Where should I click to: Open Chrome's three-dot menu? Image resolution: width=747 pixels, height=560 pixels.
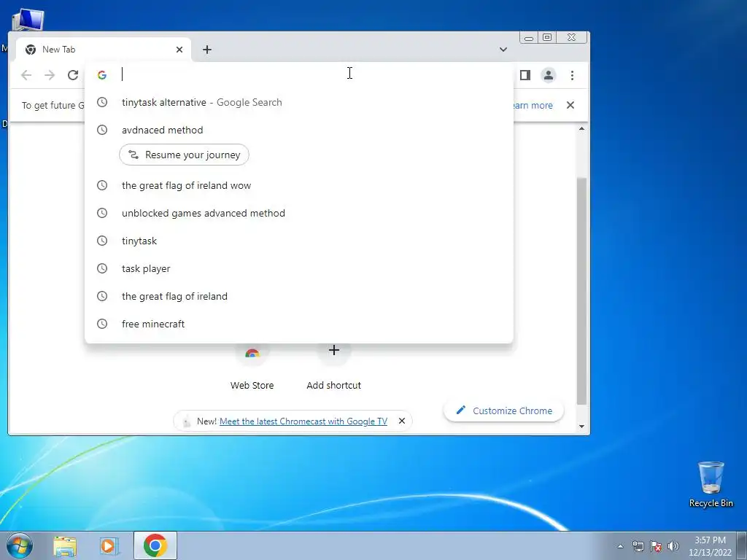tap(572, 75)
